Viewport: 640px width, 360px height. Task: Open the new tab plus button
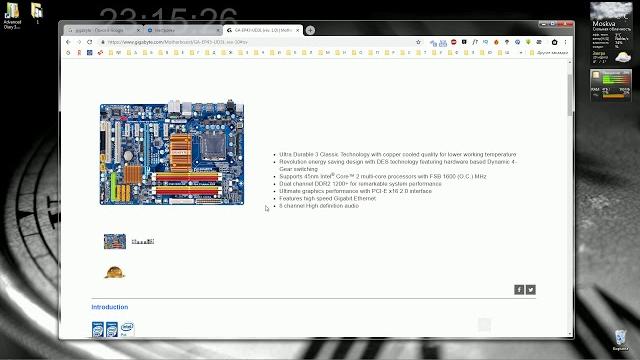pyautogui.click(x=310, y=30)
